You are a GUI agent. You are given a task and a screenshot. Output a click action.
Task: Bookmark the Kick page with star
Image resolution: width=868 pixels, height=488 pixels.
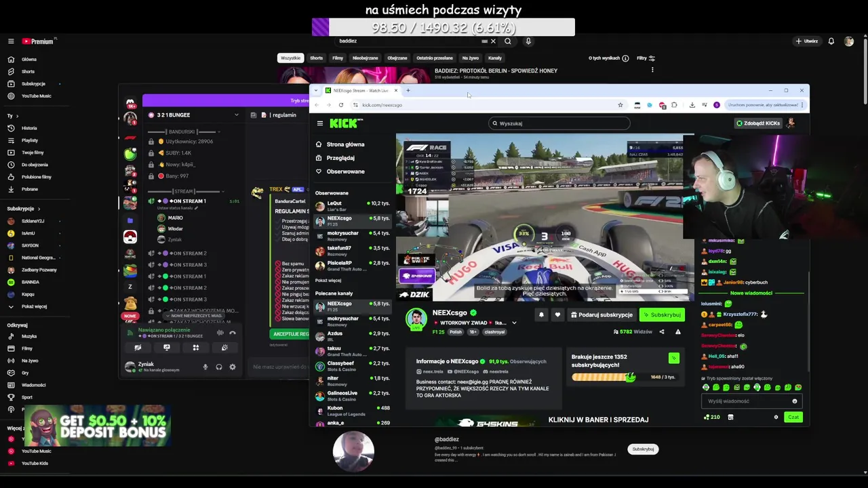620,105
